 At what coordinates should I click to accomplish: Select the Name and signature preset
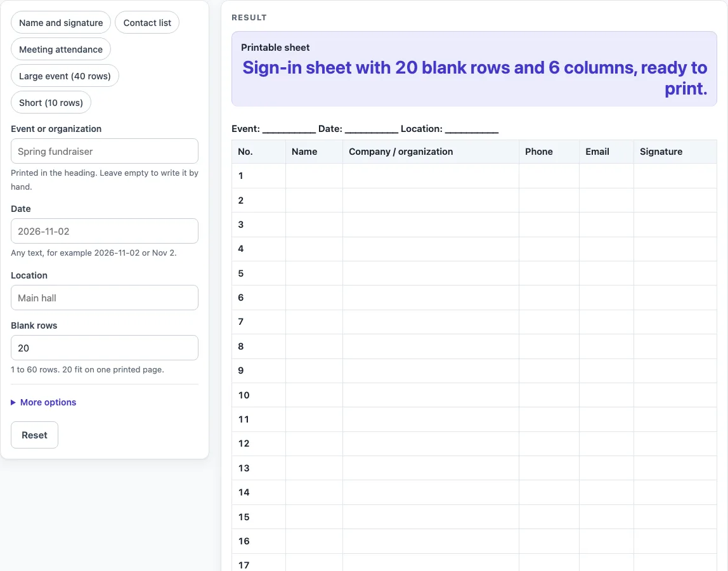click(x=61, y=23)
